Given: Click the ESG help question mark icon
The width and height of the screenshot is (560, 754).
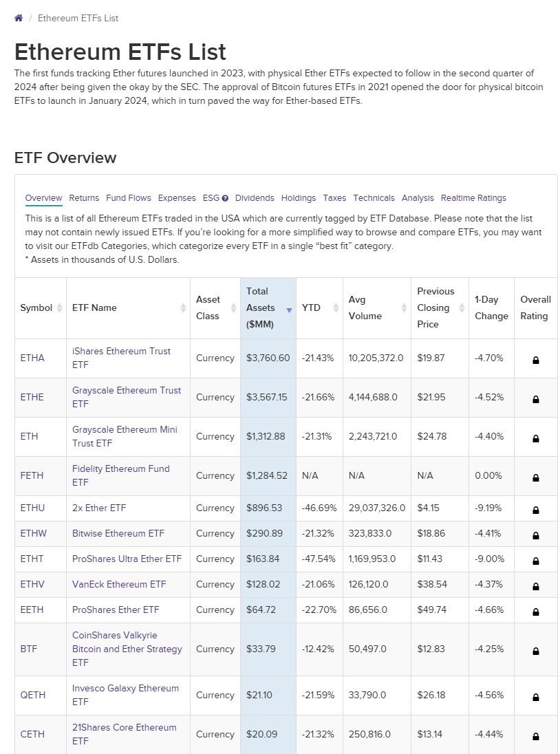Looking at the screenshot, I should [x=225, y=198].
